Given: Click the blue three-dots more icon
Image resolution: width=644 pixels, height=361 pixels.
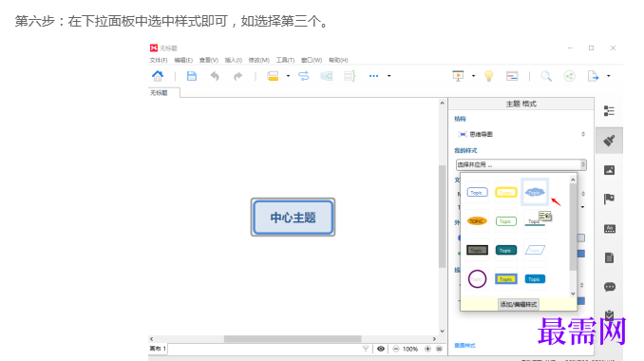Looking at the screenshot, I should tap(373, 76).
